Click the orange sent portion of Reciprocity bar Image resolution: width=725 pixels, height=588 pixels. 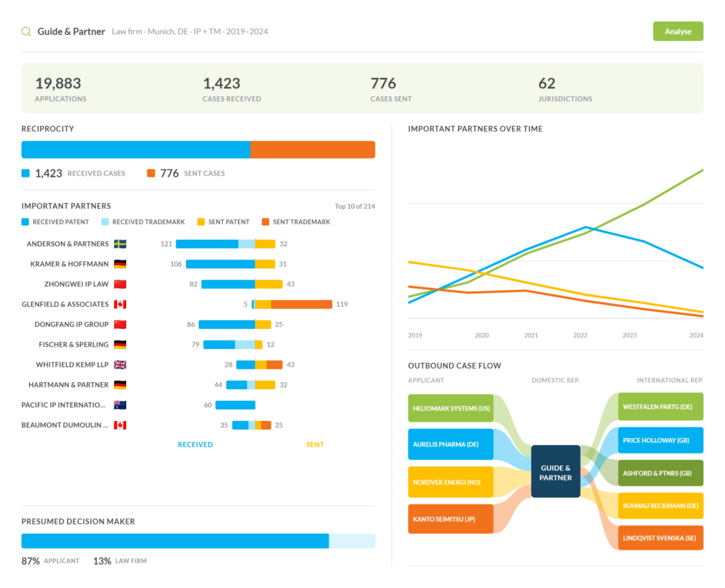[312, 150]
